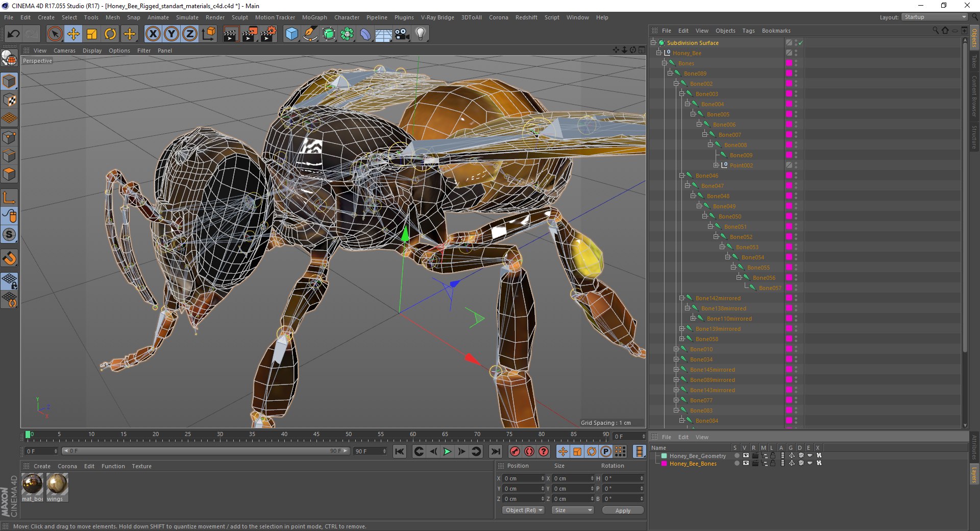Click the Apply button
Viewport: 980px width, 531px height.
(x=623, y=510)
